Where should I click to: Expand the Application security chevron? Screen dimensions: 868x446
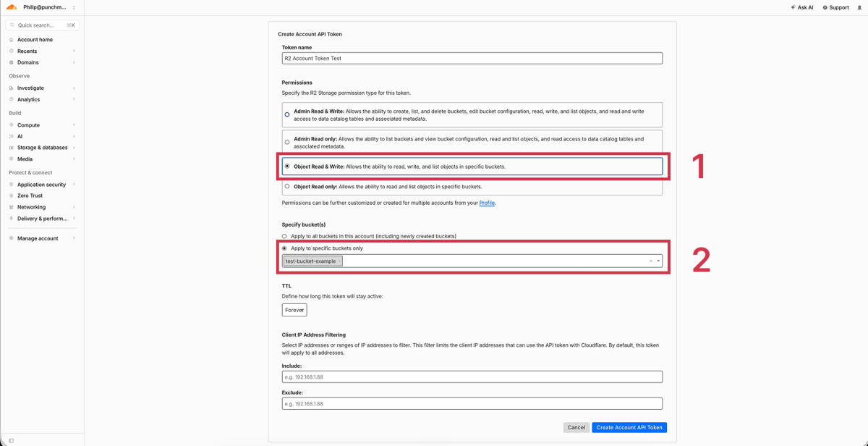[74, 185]
